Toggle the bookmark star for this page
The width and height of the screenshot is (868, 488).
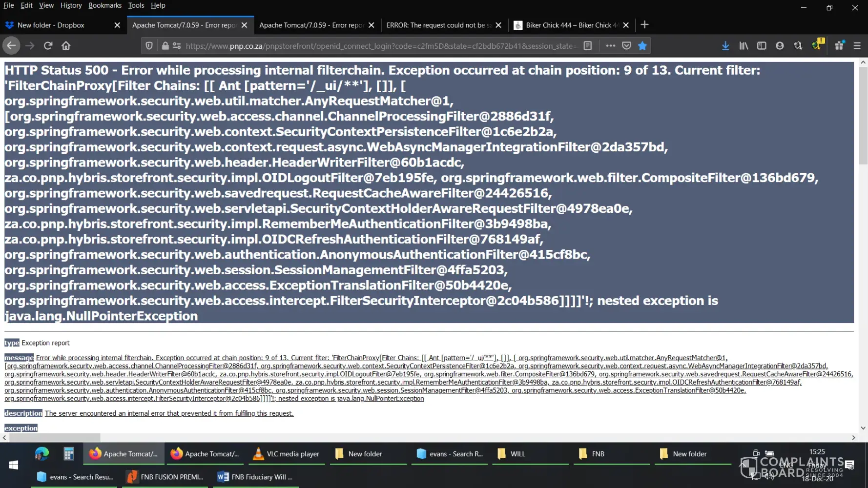point(642,46)
